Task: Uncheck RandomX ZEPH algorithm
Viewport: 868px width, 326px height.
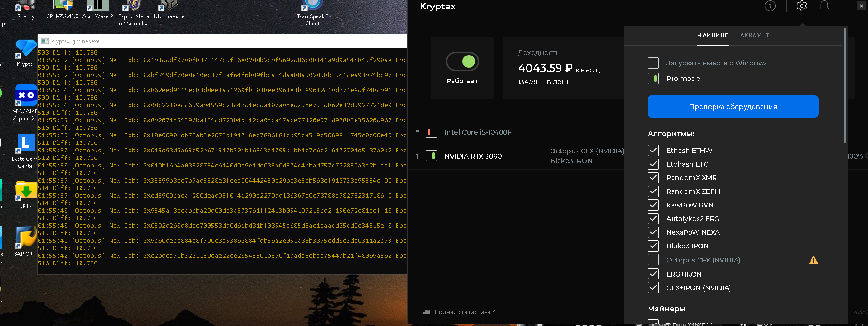Action: pos(653,191)
